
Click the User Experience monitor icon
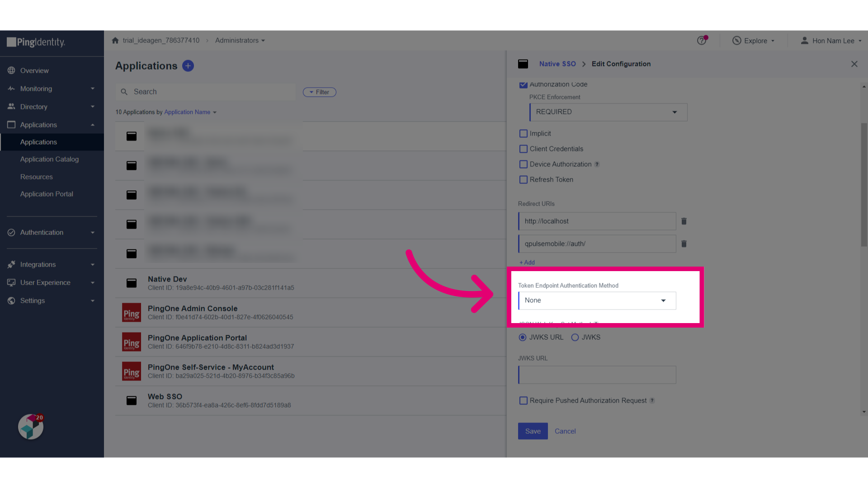[11, 282]
